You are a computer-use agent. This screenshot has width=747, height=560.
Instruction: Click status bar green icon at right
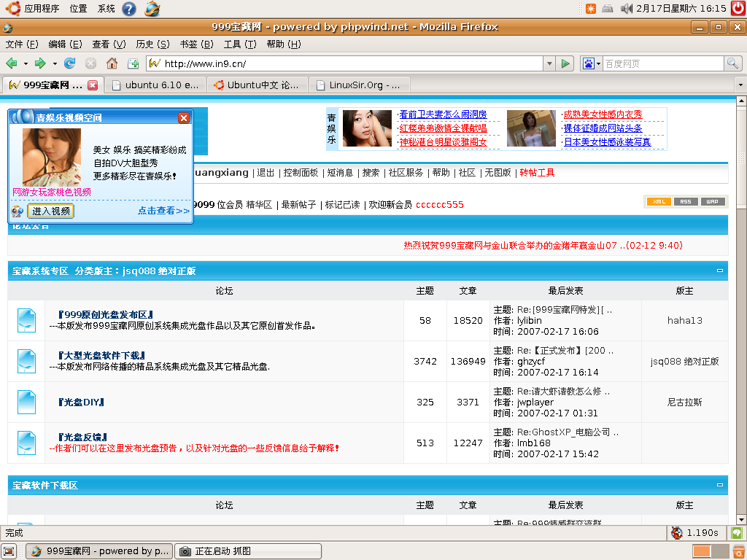[737, 532]
